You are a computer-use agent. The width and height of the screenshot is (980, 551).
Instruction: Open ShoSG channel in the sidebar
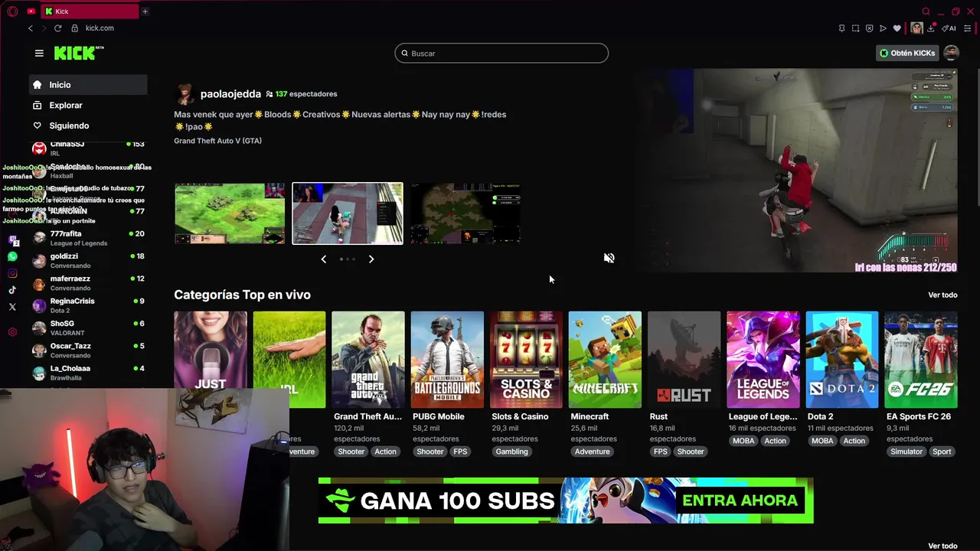point(89,328)
